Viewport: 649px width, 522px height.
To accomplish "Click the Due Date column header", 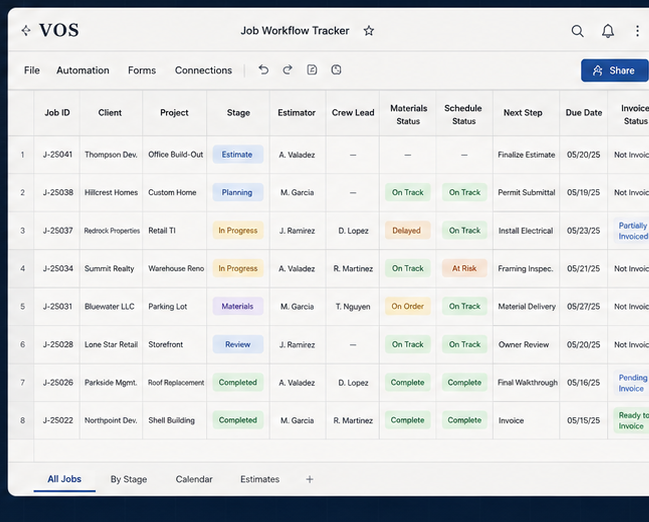I will [x=584, y=113].
